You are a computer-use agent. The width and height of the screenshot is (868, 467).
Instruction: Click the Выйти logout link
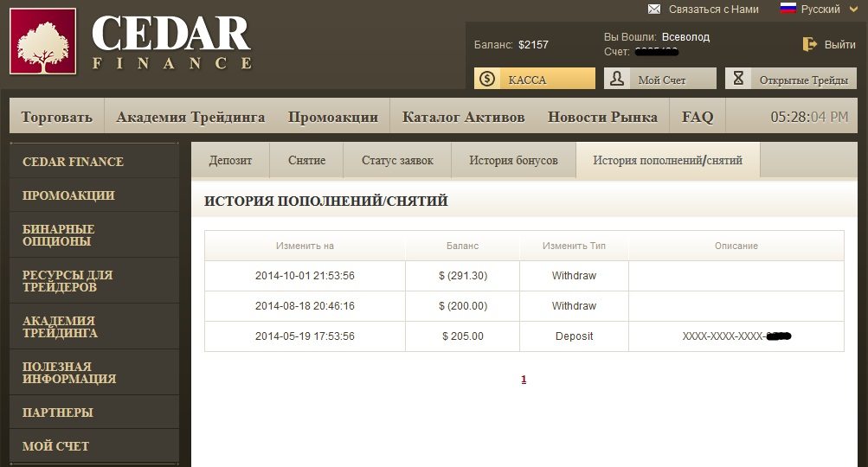[839, 45]
